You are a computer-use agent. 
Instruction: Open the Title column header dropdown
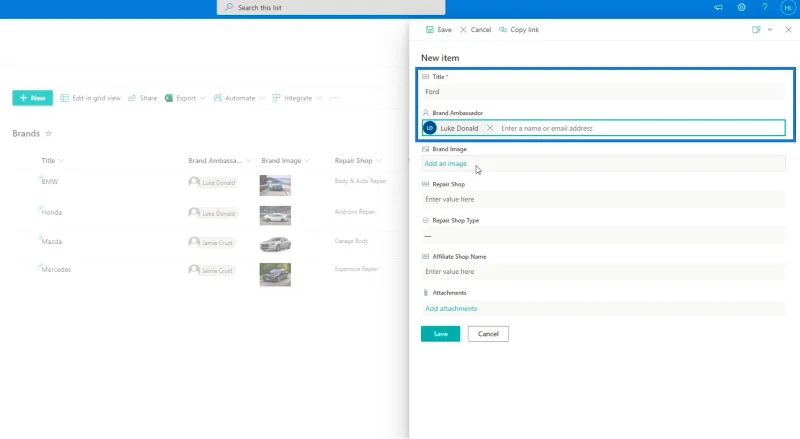coord(53,160)
